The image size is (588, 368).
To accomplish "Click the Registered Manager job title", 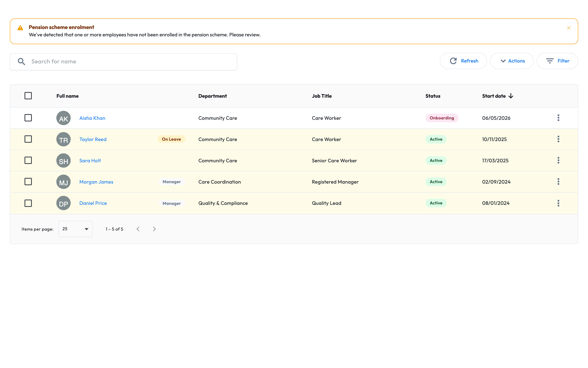I will [x=335, y=182].
